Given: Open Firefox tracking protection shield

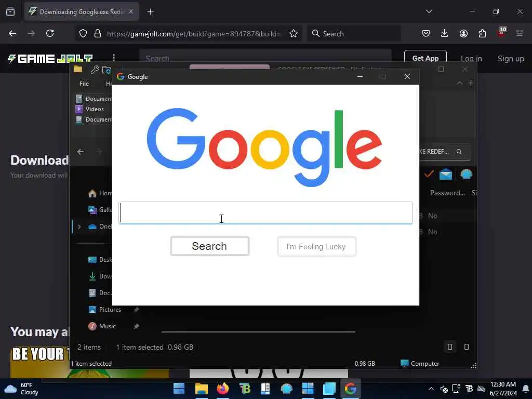Looking at the screenshot, I should pyautogui.click(x=83, y=34).
